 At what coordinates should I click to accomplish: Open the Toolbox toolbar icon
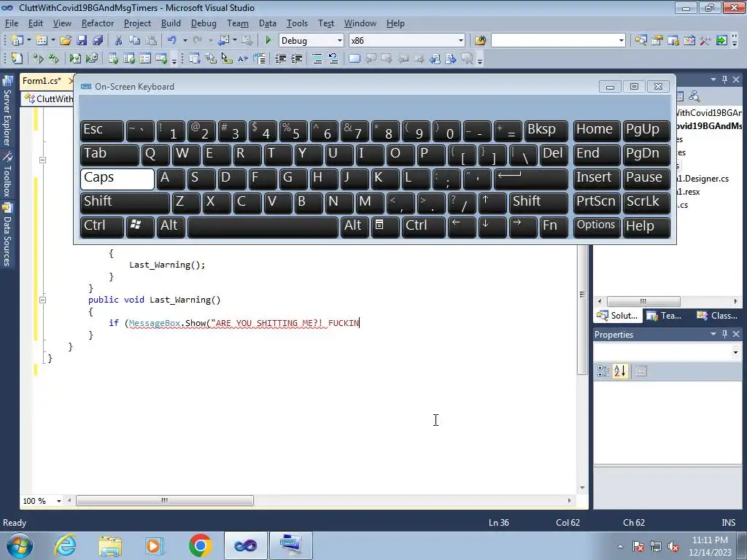point(705,41)
